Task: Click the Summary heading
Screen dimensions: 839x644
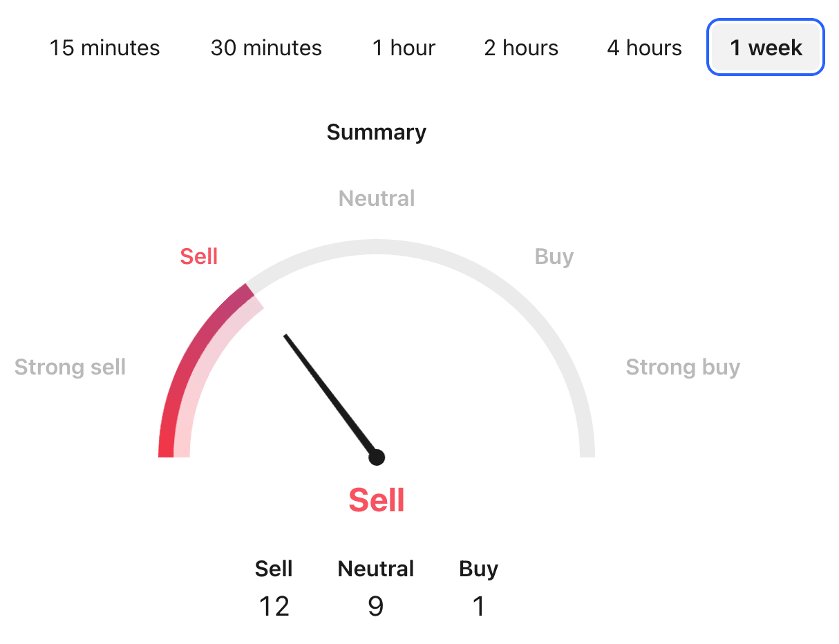Action: (x=377, y=132)
